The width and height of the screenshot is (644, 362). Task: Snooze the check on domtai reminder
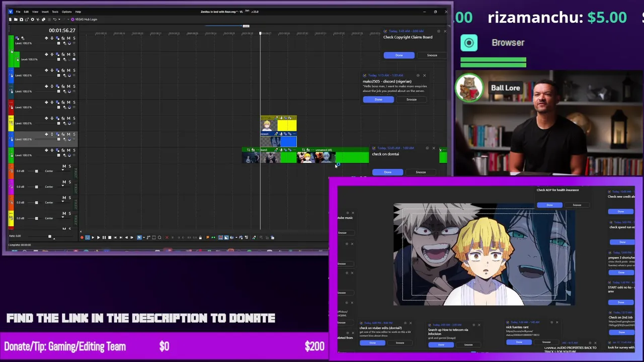click(421, 172)
